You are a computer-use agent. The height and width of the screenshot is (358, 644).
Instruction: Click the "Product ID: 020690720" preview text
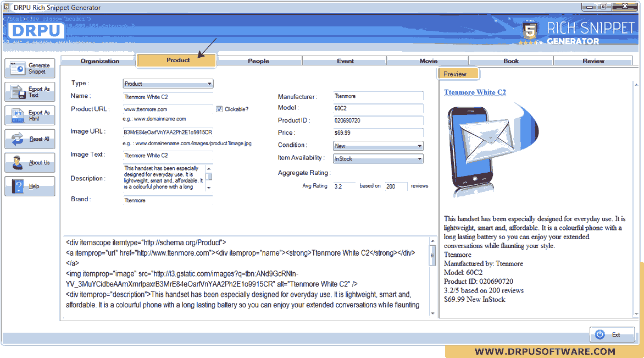479,282
